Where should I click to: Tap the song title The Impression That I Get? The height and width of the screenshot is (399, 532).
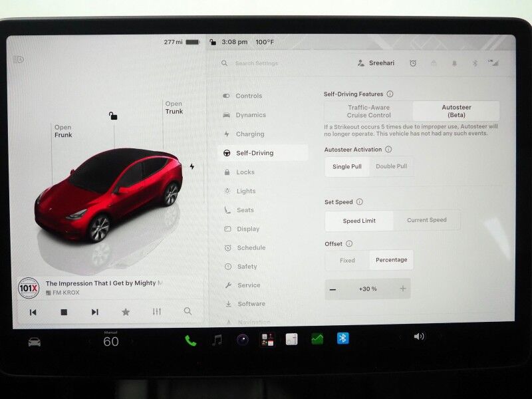104,283
